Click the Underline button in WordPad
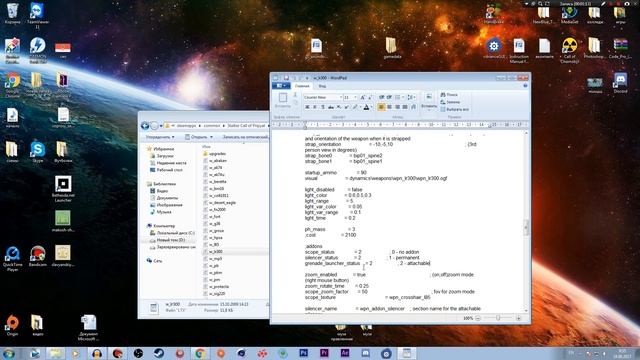640x360 pixels. pyautogui.click(x=323, y=107)
